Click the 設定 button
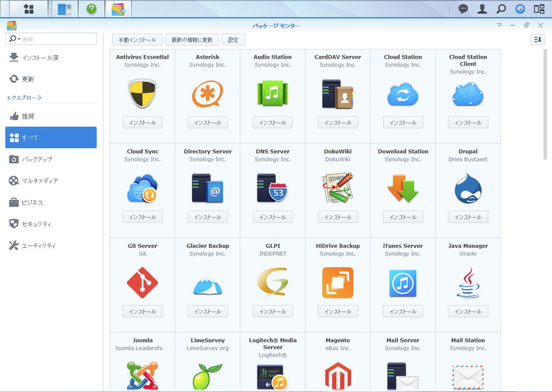The width and height of the screenshot is (552, 392). click(x=233, y=40)
